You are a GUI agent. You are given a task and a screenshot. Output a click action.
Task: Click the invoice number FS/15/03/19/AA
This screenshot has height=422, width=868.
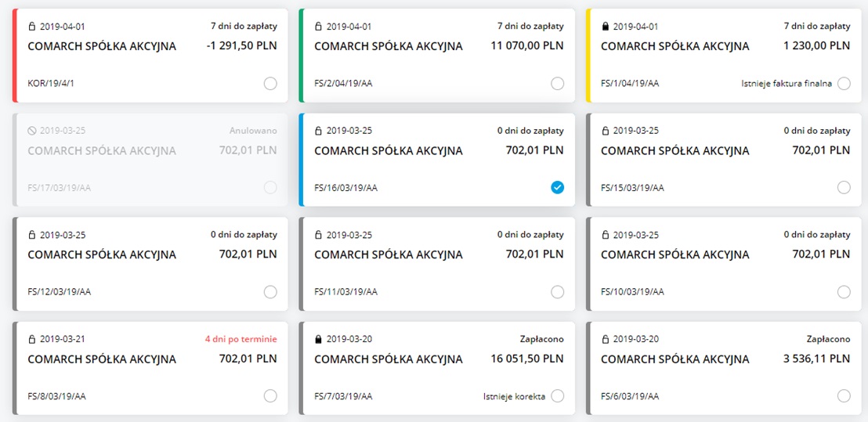(632, 188)
